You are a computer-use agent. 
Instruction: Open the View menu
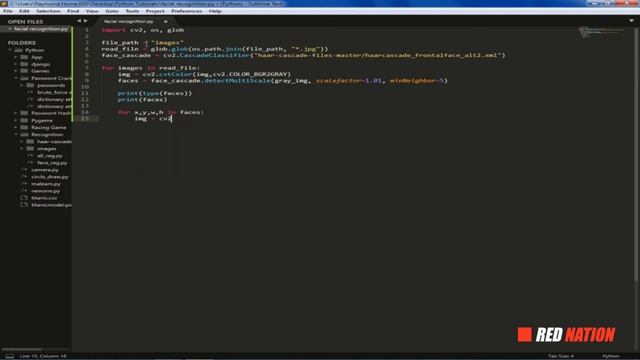[92, 11]
